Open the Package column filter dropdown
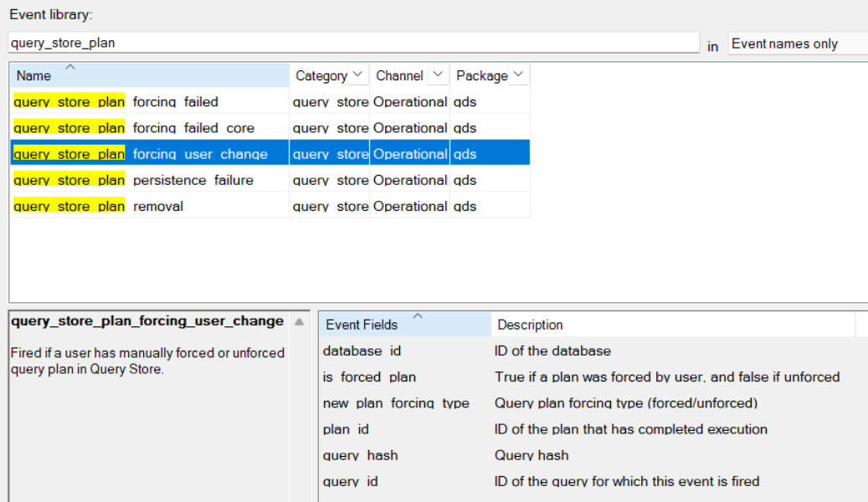The width and height of the screenshot is (868, 502). (x=518, y=74)
